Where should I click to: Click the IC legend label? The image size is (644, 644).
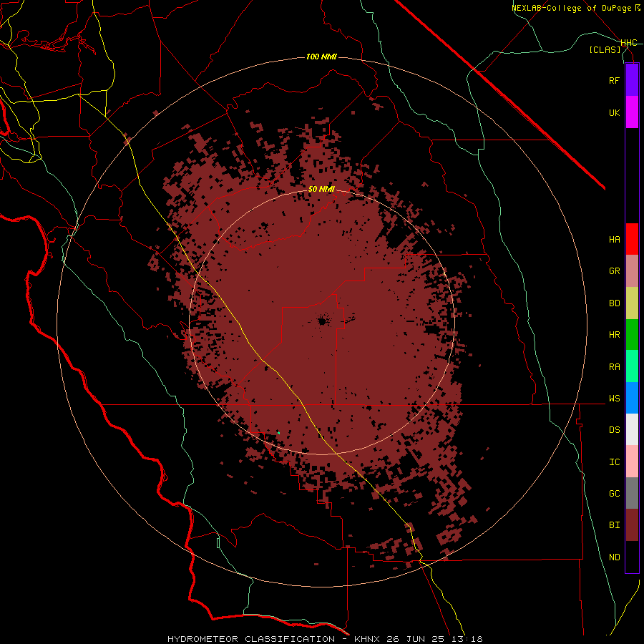[x=614, y=462]
